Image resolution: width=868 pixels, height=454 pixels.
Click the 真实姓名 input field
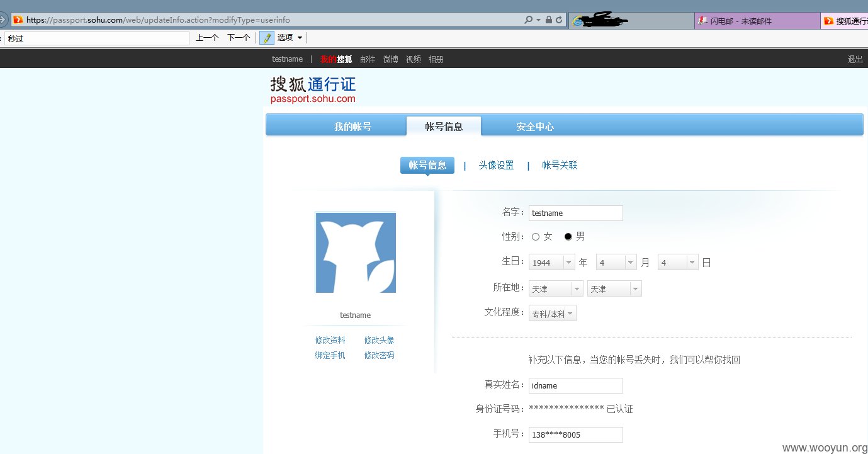(x=575, y=385)
